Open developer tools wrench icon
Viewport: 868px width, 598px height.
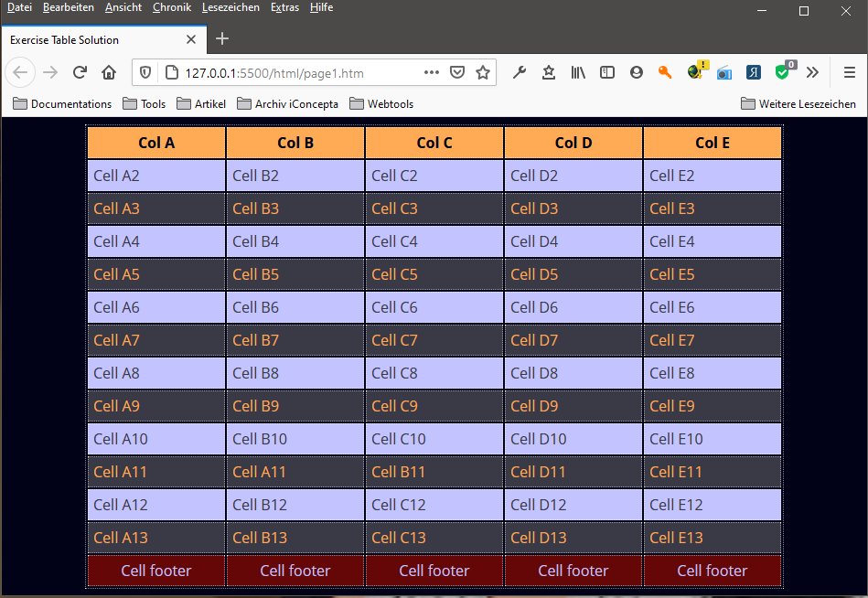click(x=520, y=73)
